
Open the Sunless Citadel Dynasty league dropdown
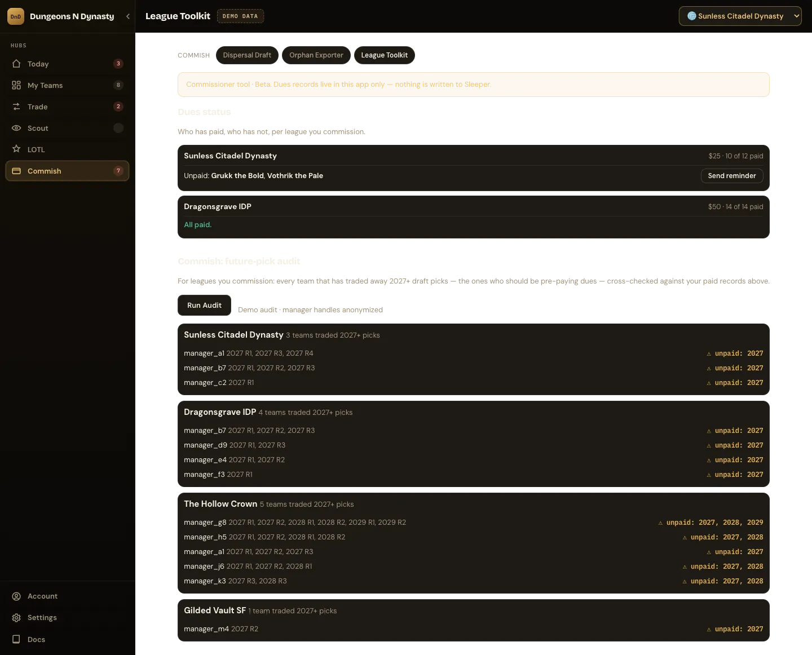pyautogui.click(x=740, y=16)
